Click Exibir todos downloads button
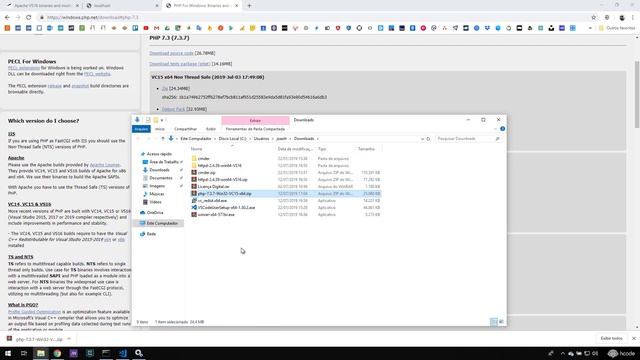The width and height of the screenshot is (640, 360). click(611, 338)
